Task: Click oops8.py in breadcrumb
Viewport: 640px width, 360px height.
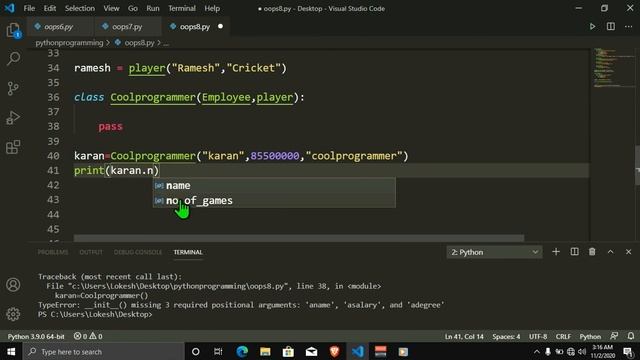Action: [139, 42]
